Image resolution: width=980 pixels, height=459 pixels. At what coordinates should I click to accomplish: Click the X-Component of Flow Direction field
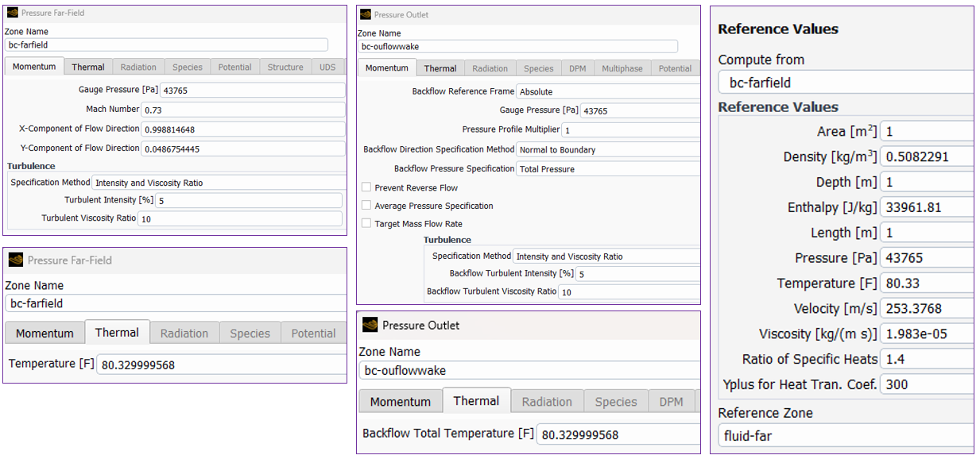(x=243, y=129)
